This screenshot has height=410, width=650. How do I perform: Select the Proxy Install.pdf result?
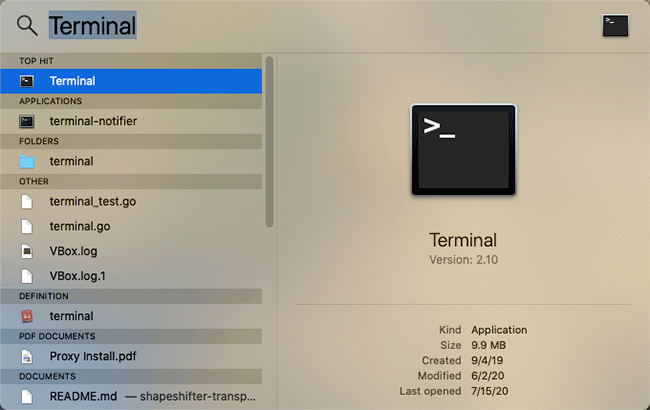click(131, 356)
